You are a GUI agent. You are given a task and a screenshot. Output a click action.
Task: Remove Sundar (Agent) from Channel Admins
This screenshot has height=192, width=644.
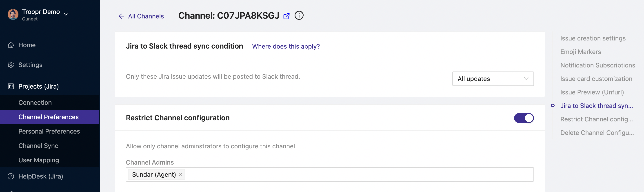(180, 174)
